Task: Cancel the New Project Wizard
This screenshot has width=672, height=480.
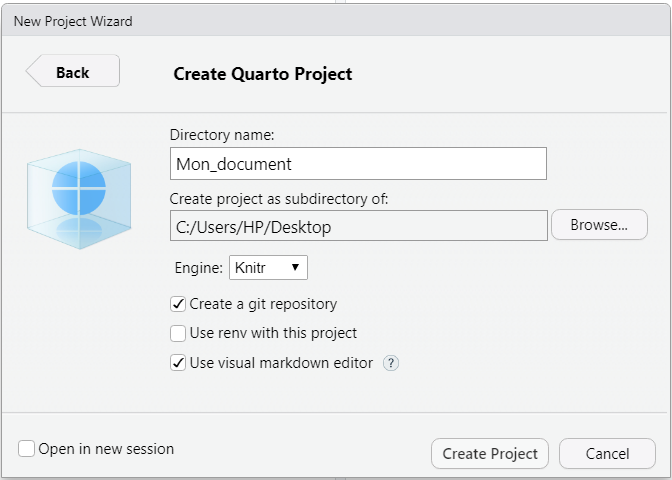Action: coord(607,453)
